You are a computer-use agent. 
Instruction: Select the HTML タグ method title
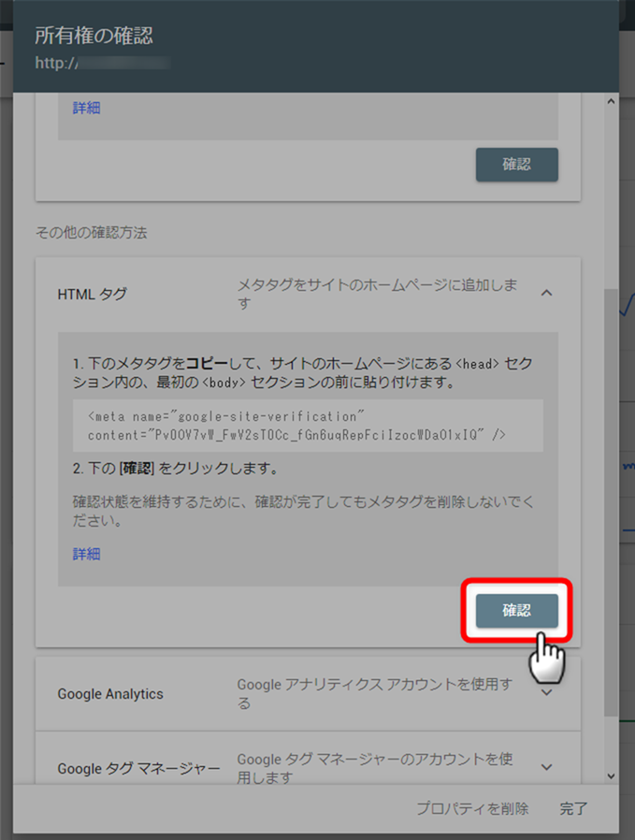point(92,294)
